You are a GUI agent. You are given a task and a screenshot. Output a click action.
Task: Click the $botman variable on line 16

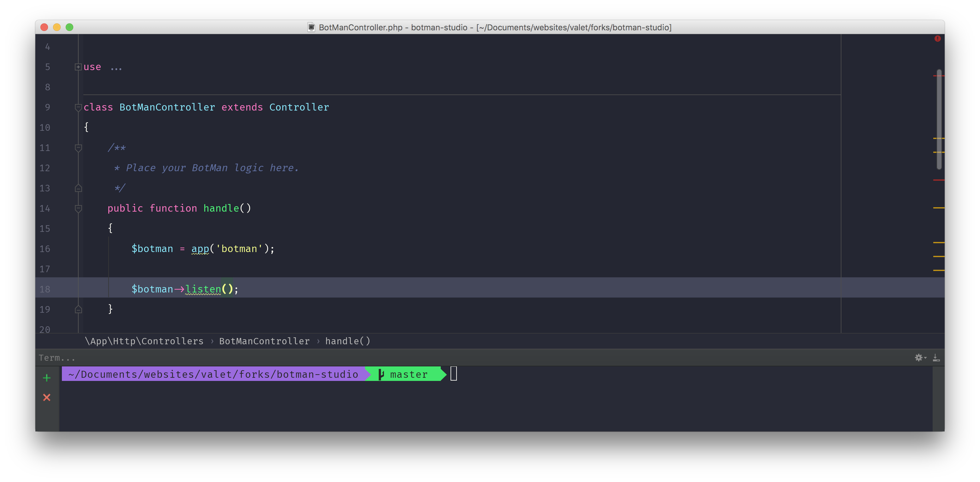tap(152, 249)
